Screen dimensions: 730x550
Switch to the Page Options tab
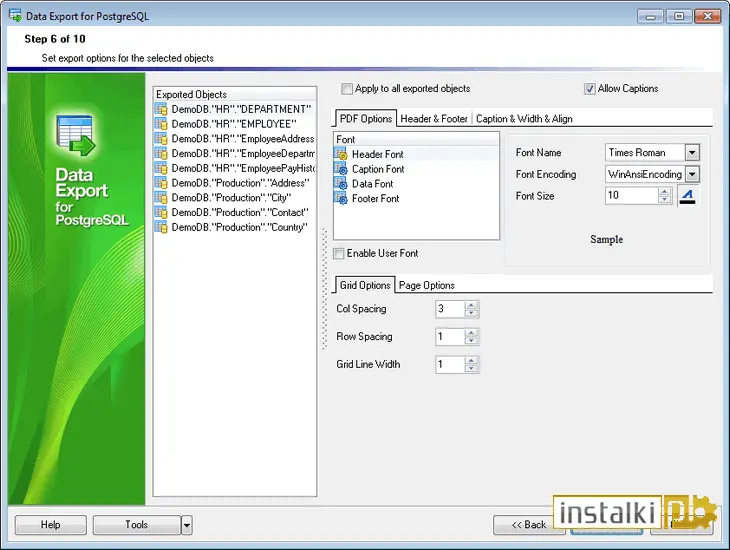coord(426,285)
